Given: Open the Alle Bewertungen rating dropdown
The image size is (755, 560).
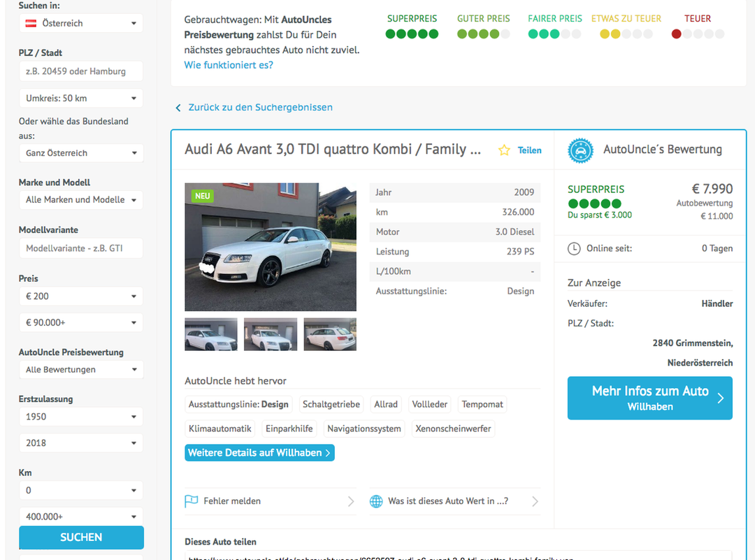Looking at the screenshot, I should coord(80,370).
